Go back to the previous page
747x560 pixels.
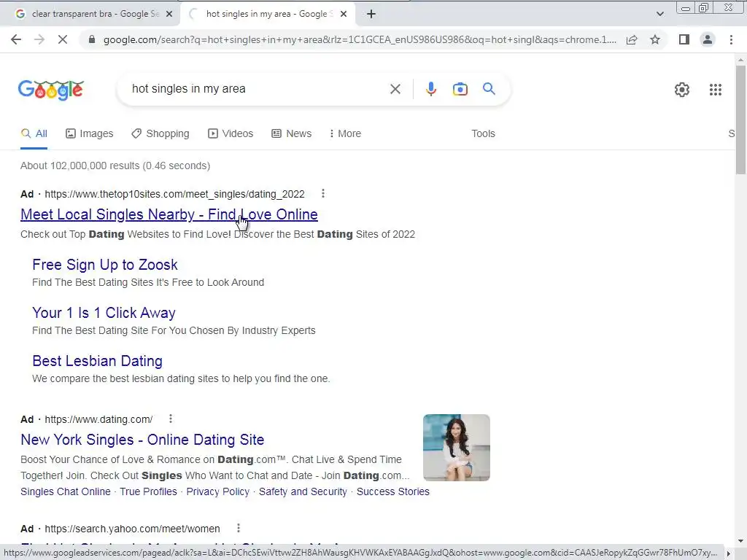point(16,39)
